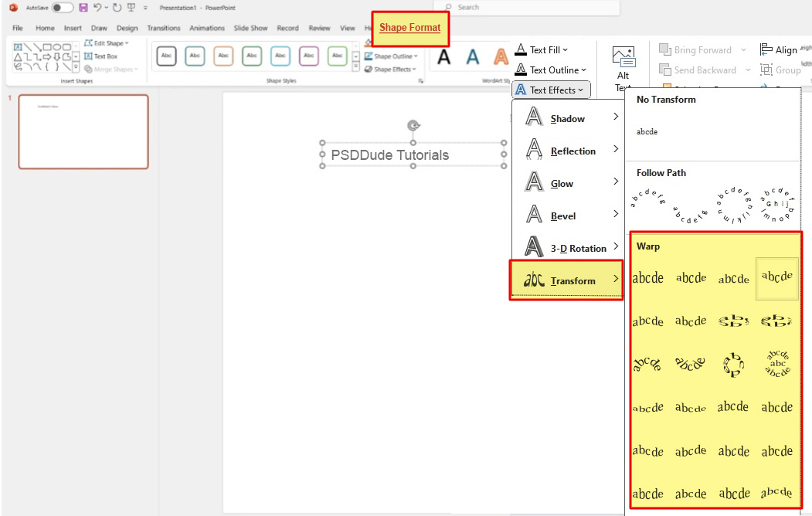Open the Shape Outline dropdown
The width and height of the screenshot is (812, 516).
391,56
